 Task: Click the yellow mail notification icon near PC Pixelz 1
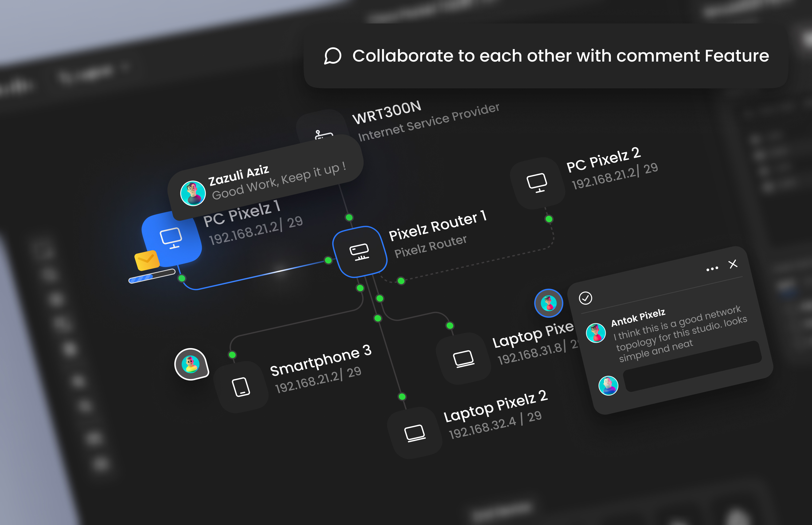click(147, 260)
